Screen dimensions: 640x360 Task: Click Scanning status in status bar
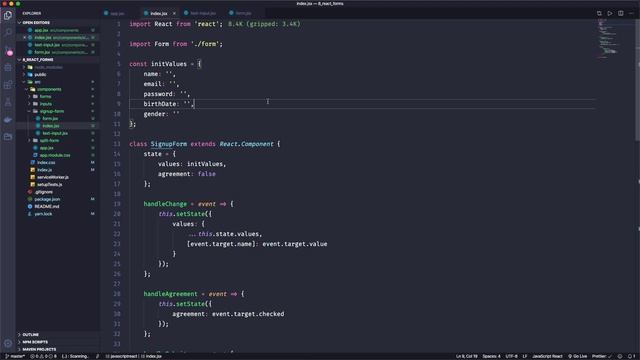[75, 356]
